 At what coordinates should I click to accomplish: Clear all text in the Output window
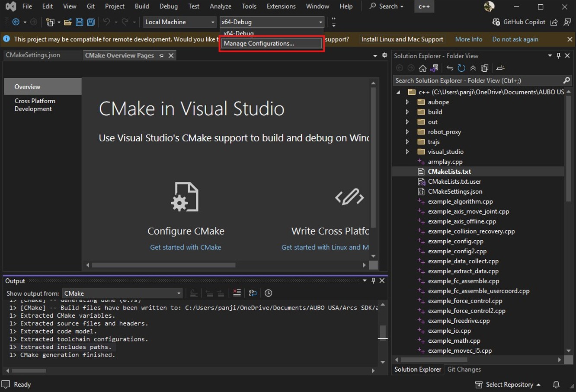(237, 293)
